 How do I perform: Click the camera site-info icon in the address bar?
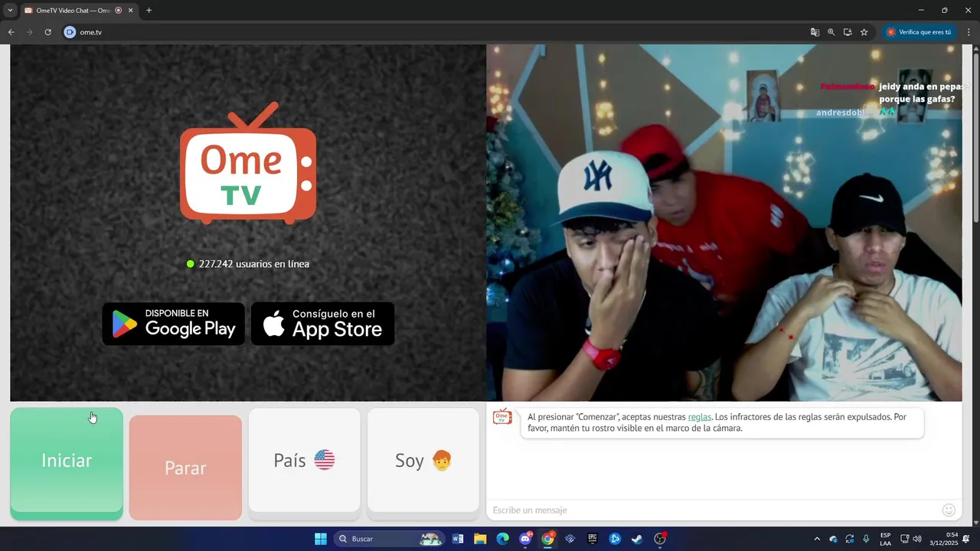click(x=70, y=32)
